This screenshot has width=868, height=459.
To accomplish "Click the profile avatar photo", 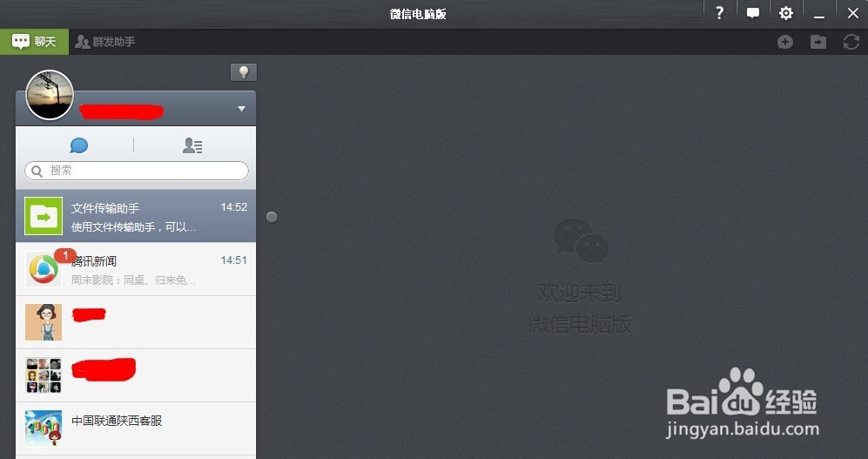I will (x=50, y=95).
